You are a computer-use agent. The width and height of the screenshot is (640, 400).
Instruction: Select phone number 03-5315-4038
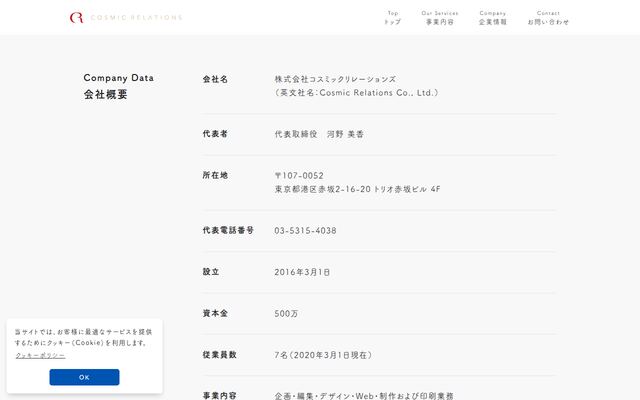coord(305,231)
